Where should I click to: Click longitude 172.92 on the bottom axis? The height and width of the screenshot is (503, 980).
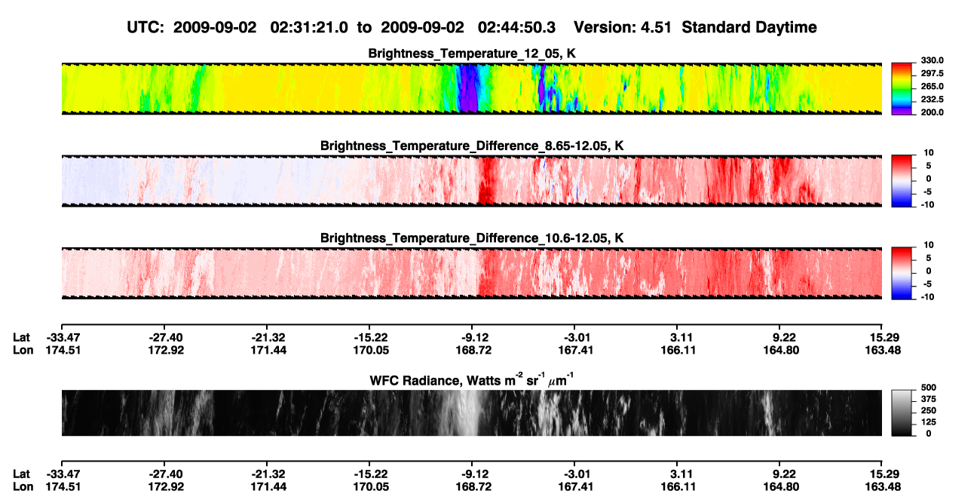[165, 486]
